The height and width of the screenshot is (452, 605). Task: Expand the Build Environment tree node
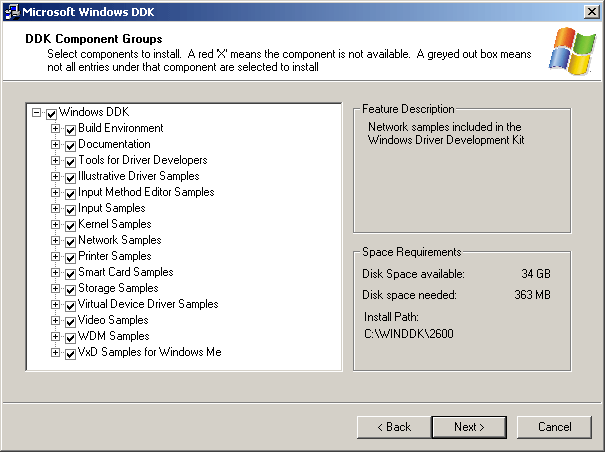[56, 129]
